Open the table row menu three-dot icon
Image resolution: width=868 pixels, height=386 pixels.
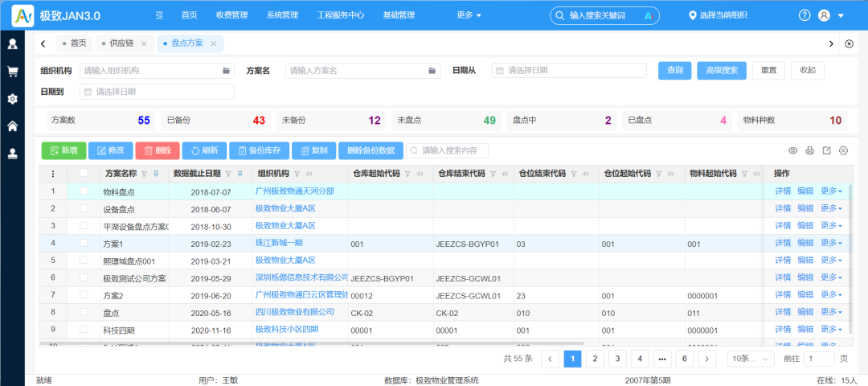point(52,174)
